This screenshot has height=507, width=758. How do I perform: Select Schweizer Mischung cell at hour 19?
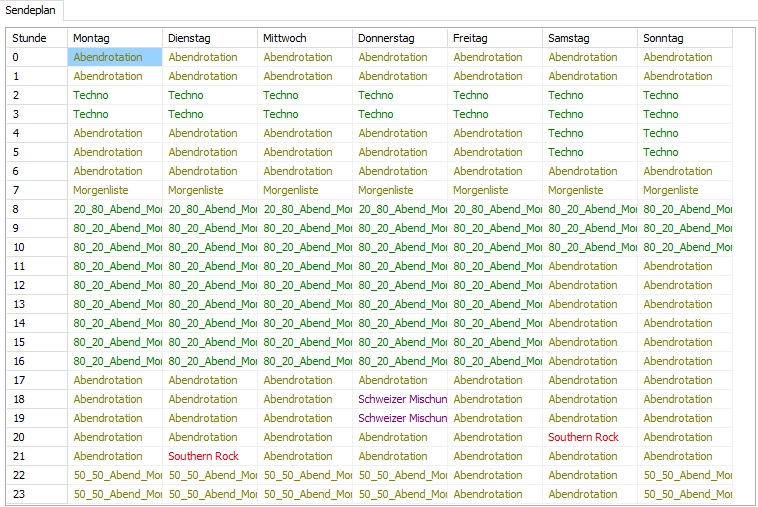[400, 418]
